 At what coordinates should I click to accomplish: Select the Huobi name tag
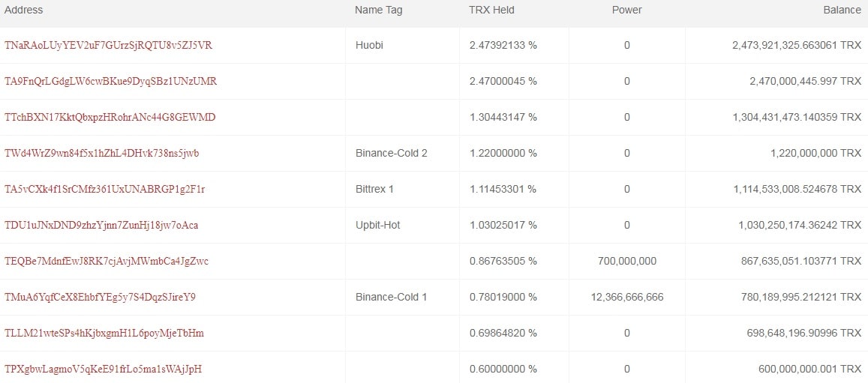[x=369, y=45]
